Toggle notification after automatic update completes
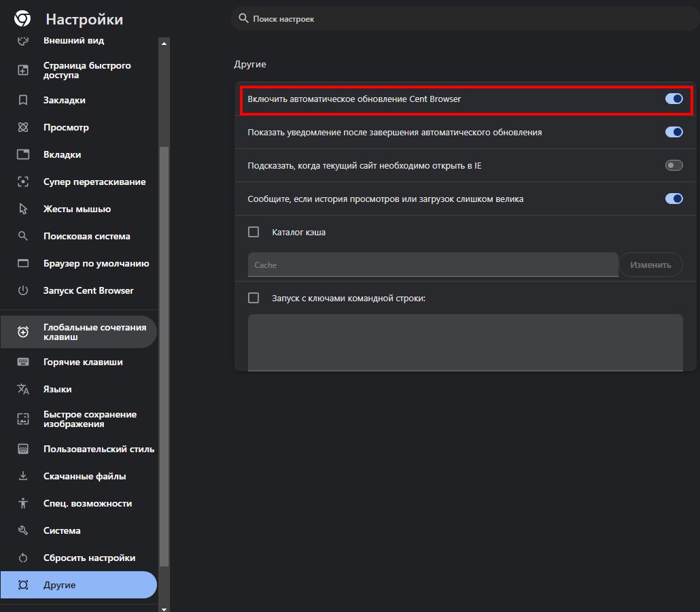The image size is (700, 612). click(x=673, y=132)
